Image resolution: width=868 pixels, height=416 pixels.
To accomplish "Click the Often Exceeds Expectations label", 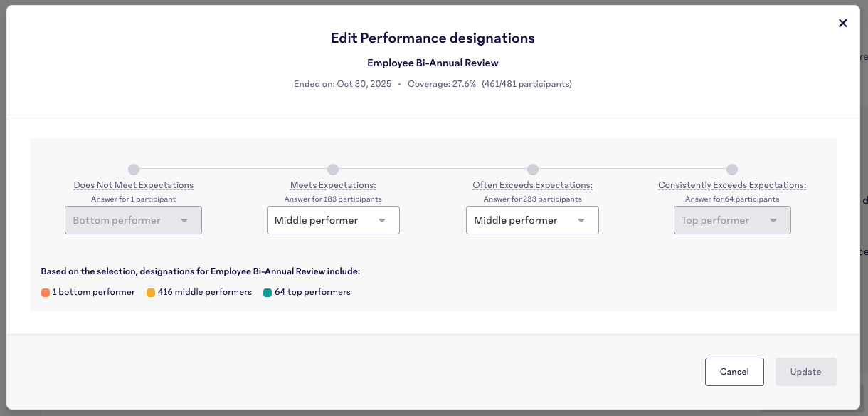I will [x=532, y=185].
